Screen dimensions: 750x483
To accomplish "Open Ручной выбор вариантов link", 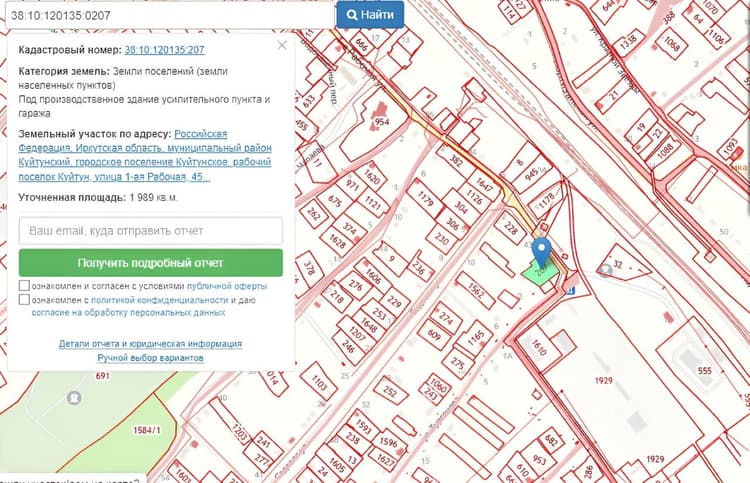I will coord(151,358).
